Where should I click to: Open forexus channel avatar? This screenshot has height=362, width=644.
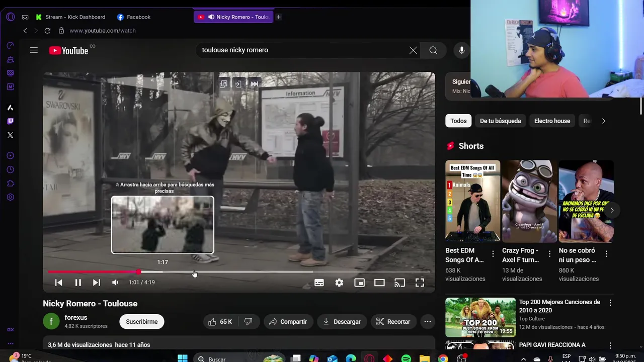click(x=51, y=321)
